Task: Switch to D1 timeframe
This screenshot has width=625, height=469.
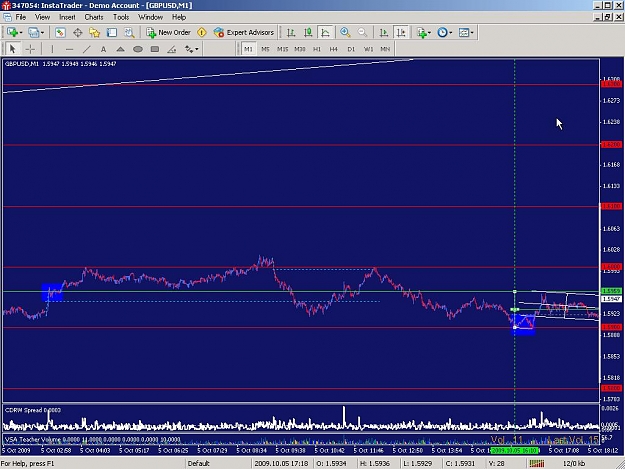Action: tap(351, 49)
